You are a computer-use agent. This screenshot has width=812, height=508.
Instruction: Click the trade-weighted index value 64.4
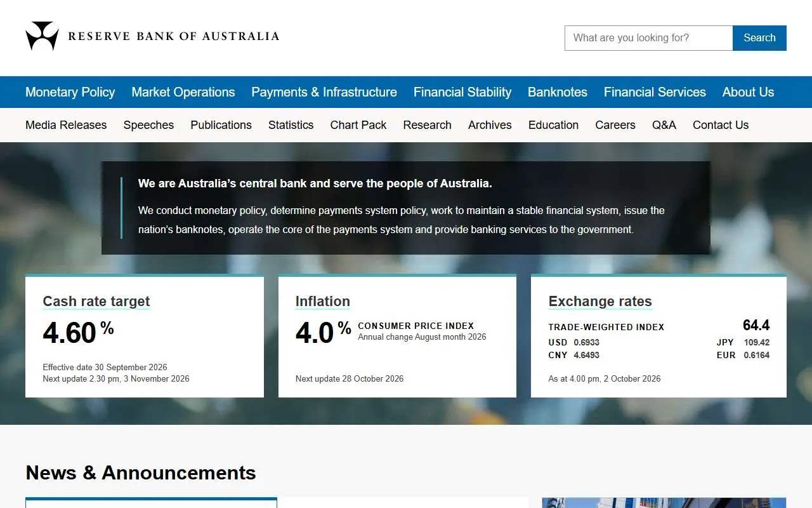(x=756, y=325)
